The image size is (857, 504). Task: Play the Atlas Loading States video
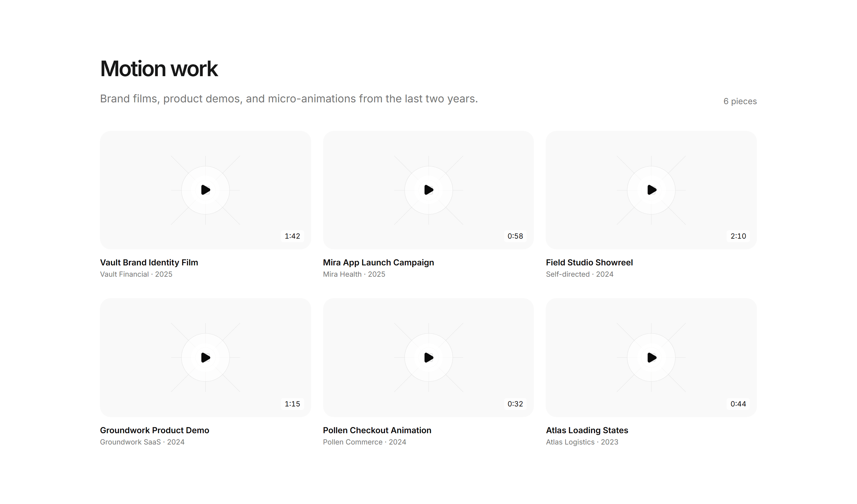point(651,357)
